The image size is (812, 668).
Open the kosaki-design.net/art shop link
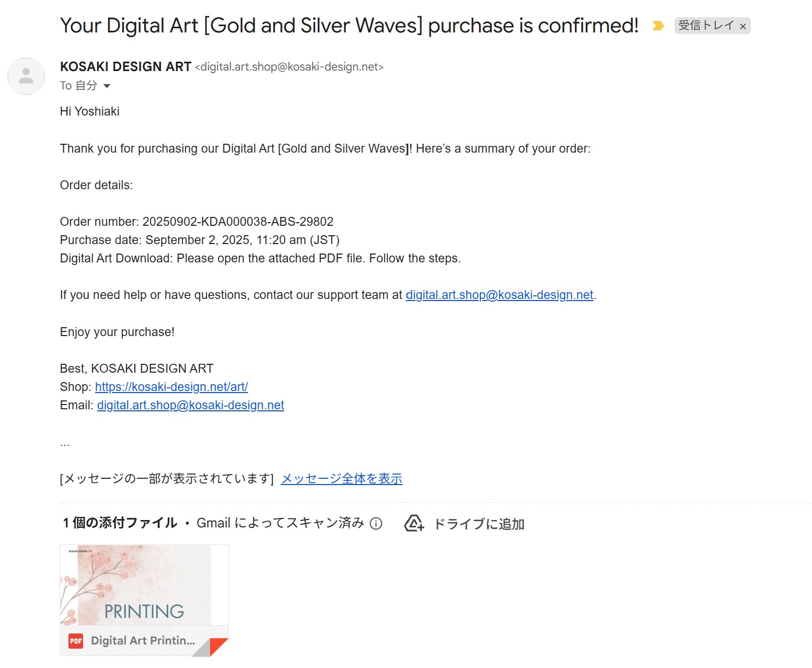click(x=171, y=387)
